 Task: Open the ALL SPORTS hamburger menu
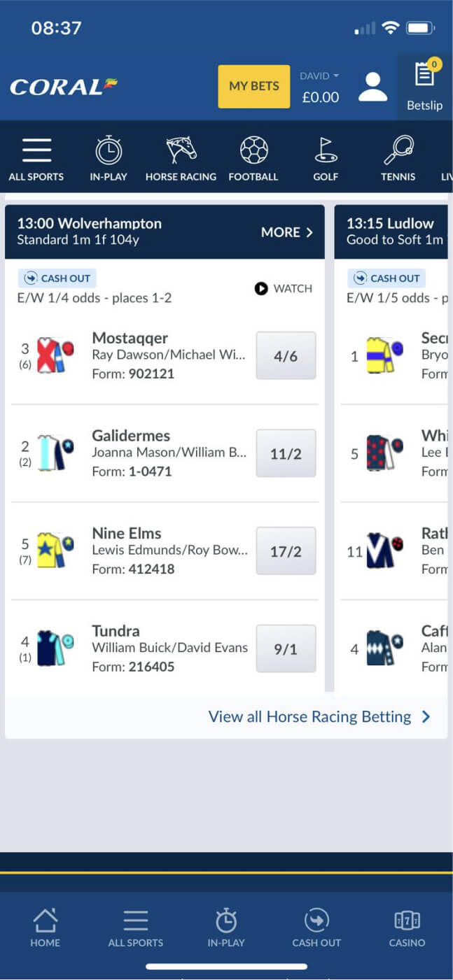[36, 155]
